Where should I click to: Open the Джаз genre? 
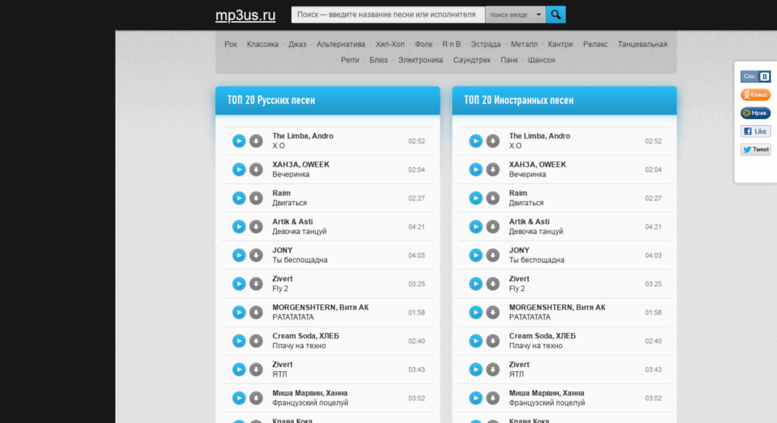pyautogui.click(x=297, y=44)
